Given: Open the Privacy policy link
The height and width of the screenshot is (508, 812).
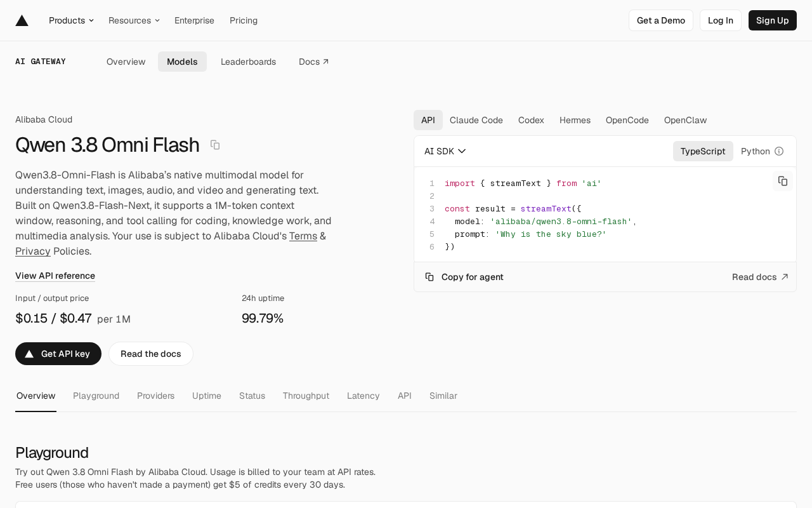Looking at the screenshot, I should 33,251.
